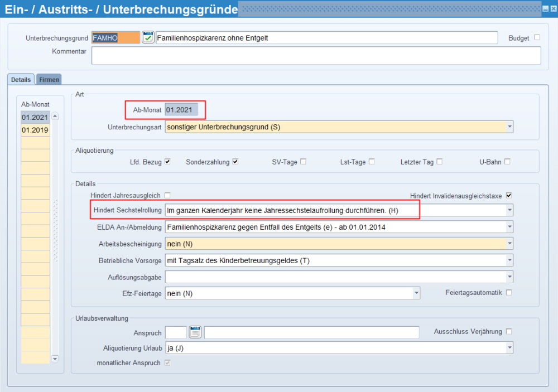Click the Anspruch description field
The width and height of the screenshot is (558, 392).
[x=311, y=332]
